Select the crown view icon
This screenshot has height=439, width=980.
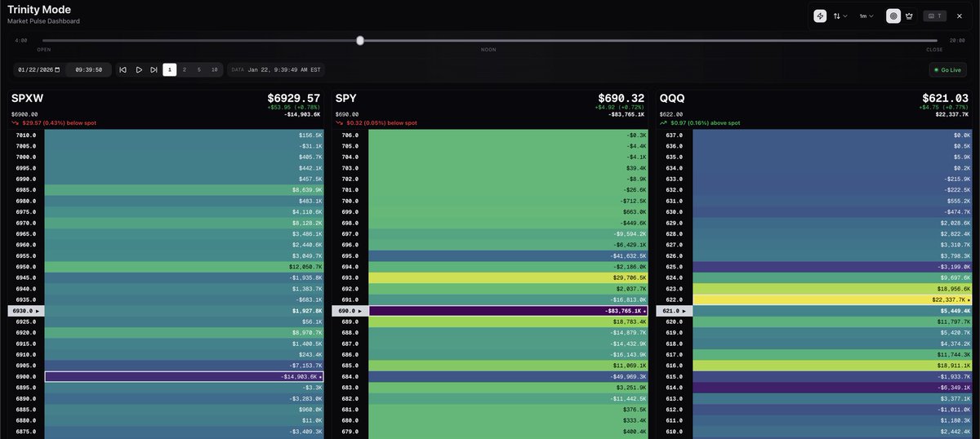pyautogui.click(x=908, y=16)
